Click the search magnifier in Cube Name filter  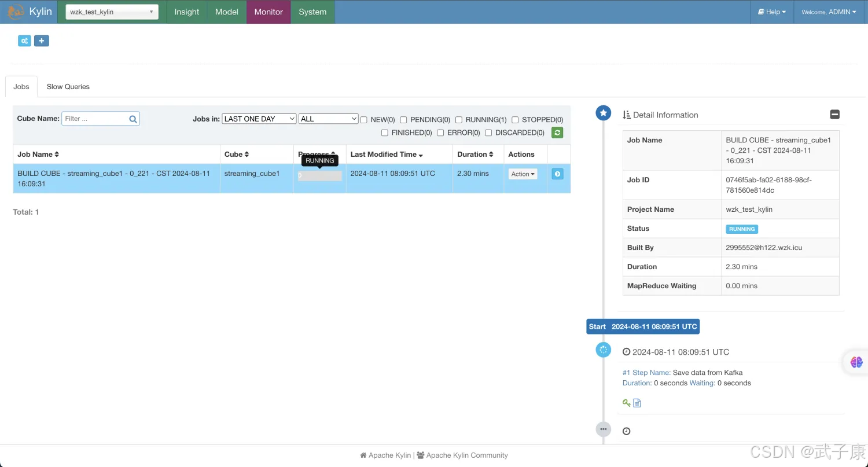[x=133, y=119]
